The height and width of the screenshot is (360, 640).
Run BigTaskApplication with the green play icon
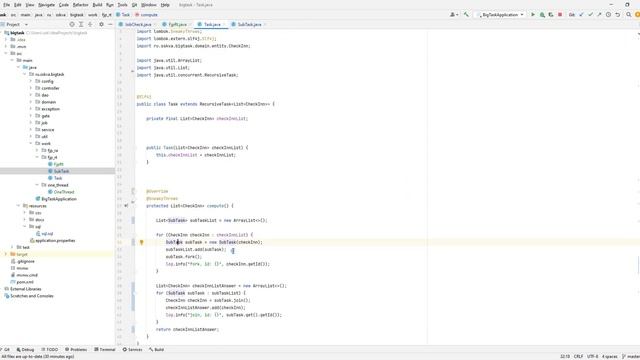(x=533, y=15)
